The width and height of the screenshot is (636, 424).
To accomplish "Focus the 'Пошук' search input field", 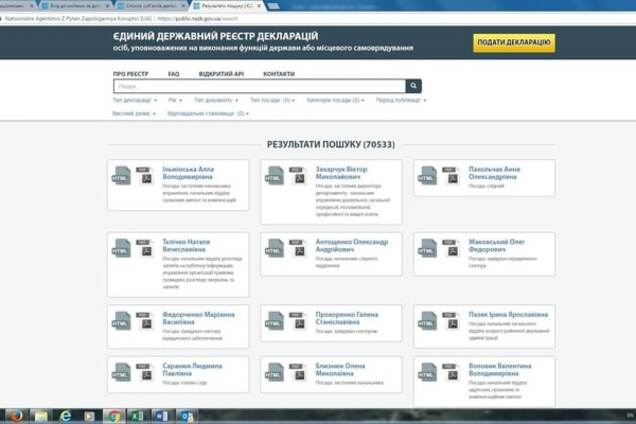I will point(260,86).
